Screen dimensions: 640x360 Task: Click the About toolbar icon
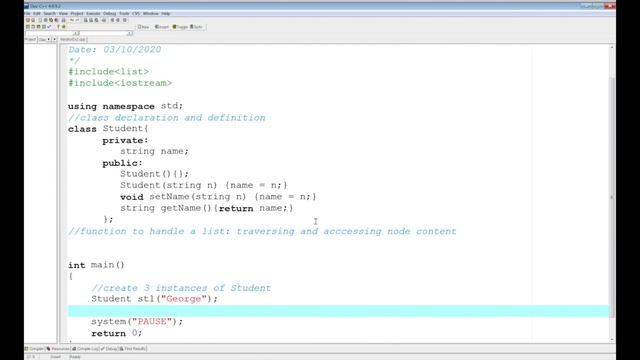[x=63, y=27]
